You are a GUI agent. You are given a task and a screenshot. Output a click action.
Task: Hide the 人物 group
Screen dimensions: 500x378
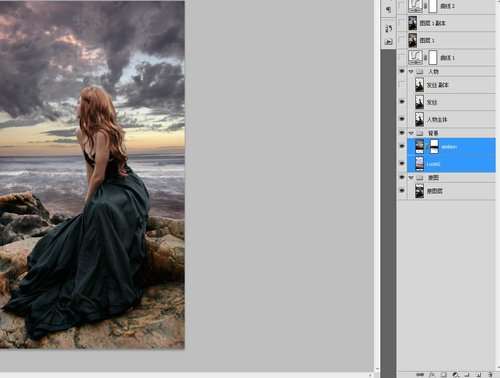(x=402, y=71)
